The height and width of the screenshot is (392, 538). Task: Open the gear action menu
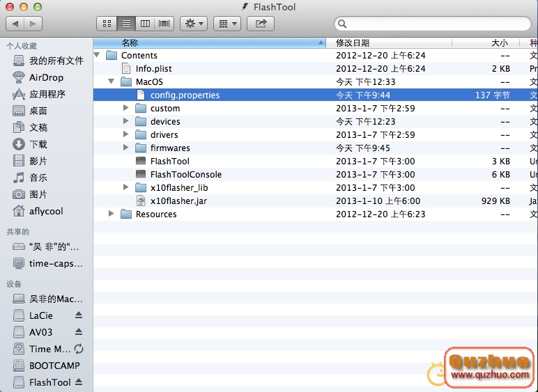(194, 24)
